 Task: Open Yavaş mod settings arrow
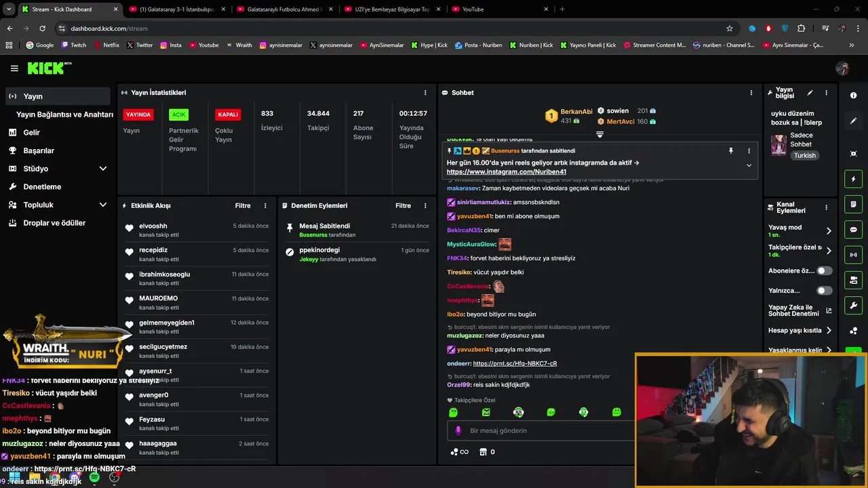828,230
